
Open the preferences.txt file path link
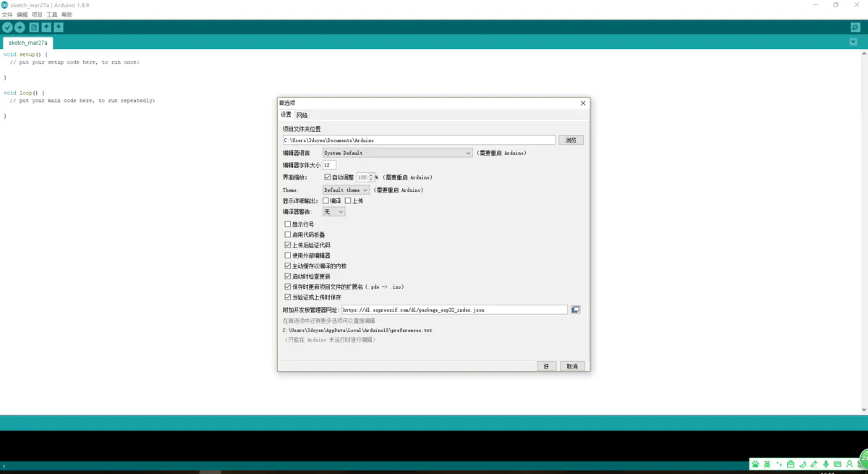tap(357, 330)
